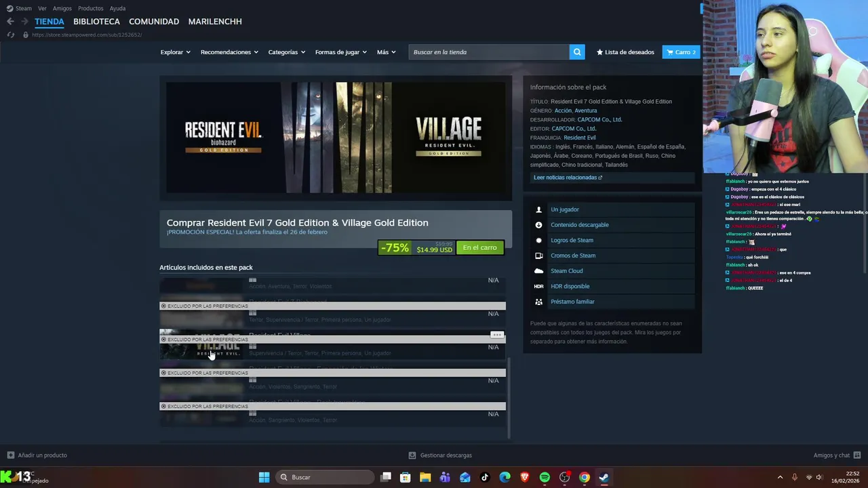The width and height of the screenshot is (868, 488).
Task: Focus the Buscar en la tienda field
Action: click(x=489, y=52)
